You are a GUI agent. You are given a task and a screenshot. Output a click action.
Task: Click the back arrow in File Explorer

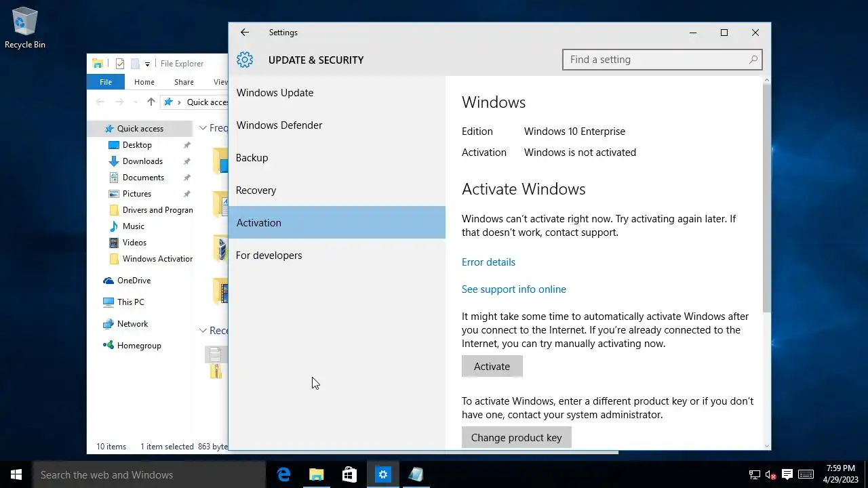click(x=100, y=102)
